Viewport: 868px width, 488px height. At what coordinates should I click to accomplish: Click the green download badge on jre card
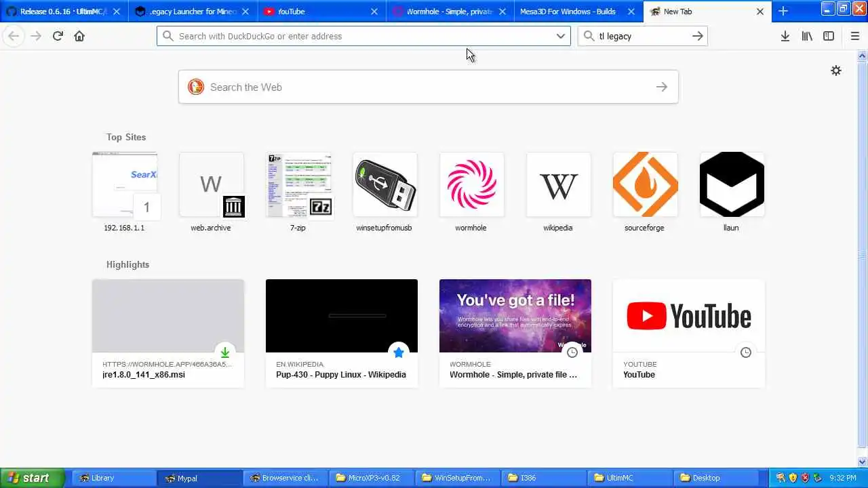(225, 352)
